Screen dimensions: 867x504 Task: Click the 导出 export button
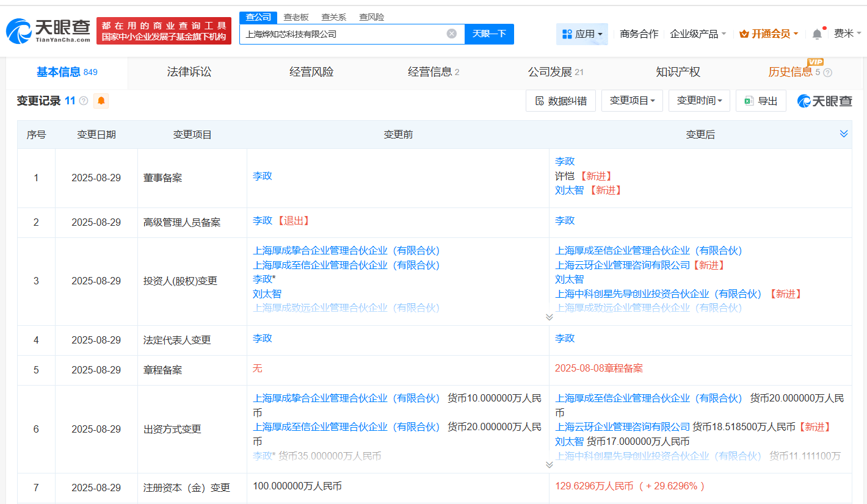(761, 101)
